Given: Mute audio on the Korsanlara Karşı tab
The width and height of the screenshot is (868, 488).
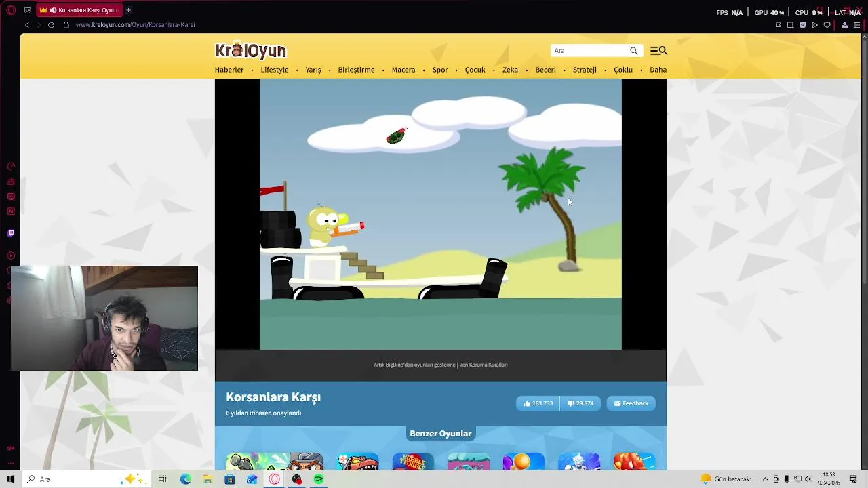Looking at the screenshot, I should point(53,10).
